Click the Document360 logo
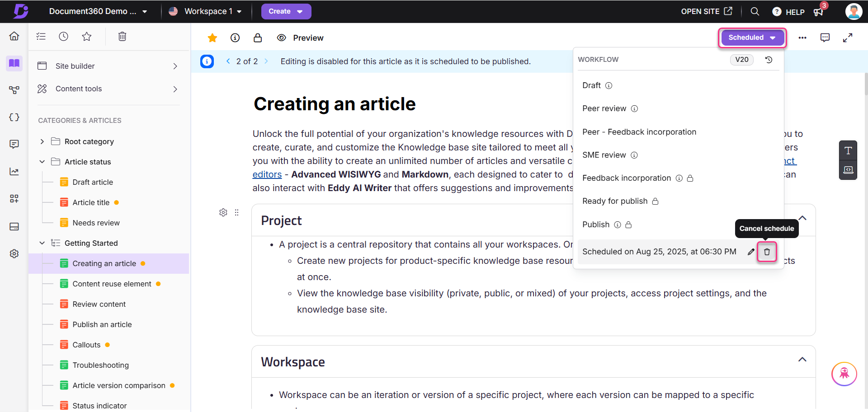Image resolution: width=868 pixels, height=412 pixels. pyautogui.click(x=20, y=11)
